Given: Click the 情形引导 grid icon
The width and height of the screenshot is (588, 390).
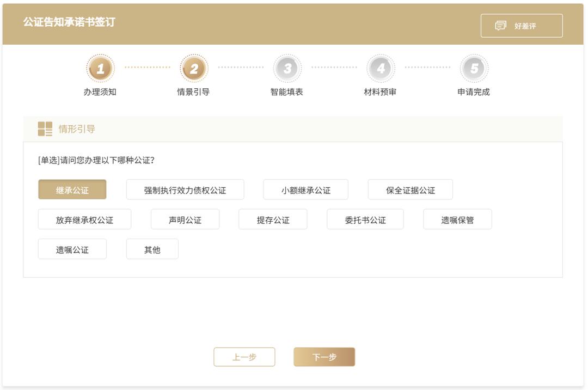Looking at the screenshot, I should tap(45, 129).
